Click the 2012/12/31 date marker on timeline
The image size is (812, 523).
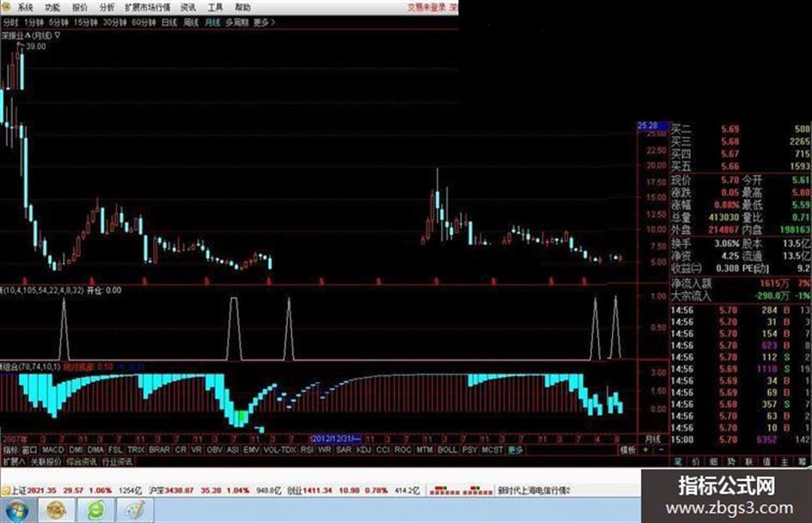335,439
